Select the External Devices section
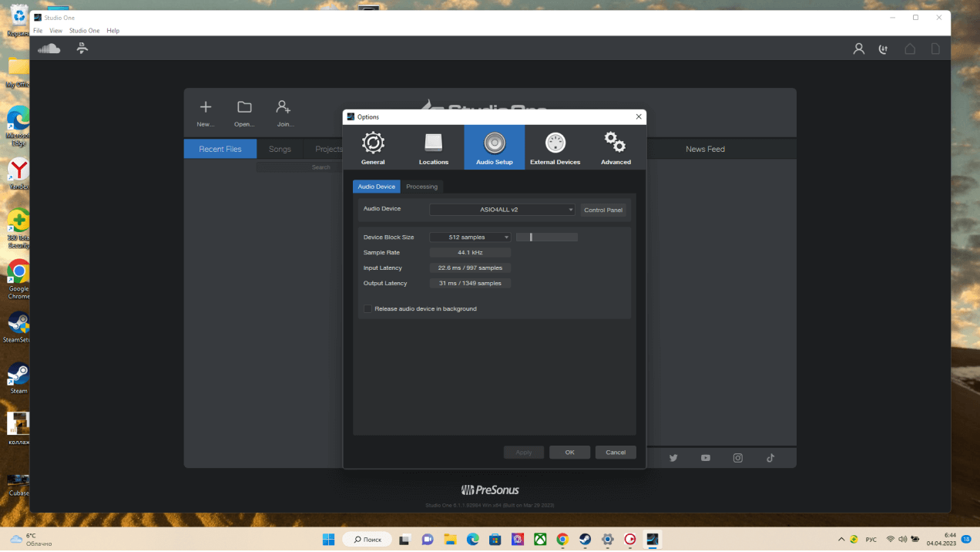 (x=555, y=147)
